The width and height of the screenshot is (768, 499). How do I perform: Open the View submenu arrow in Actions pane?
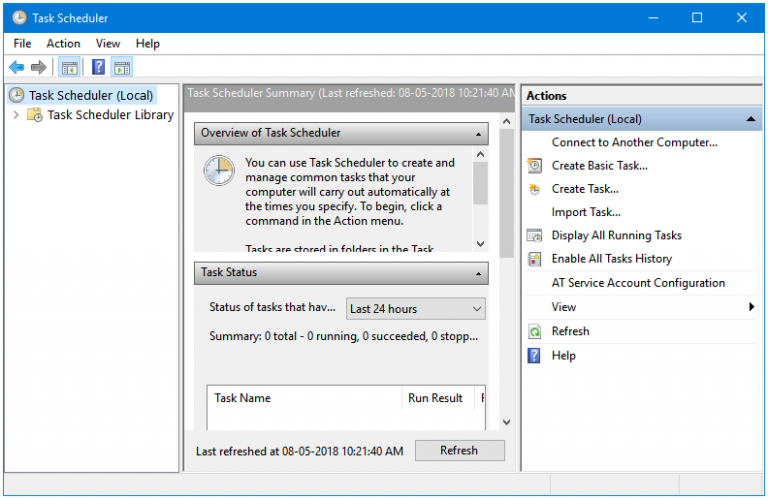pos(751,307)
